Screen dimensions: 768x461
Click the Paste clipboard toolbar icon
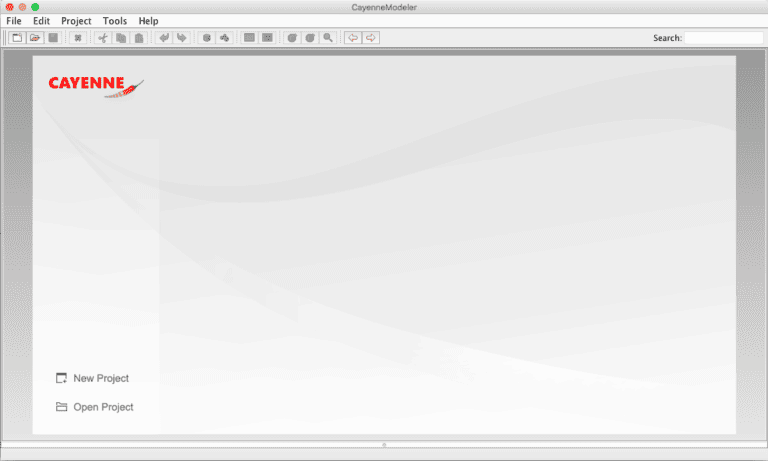[139, 38]
